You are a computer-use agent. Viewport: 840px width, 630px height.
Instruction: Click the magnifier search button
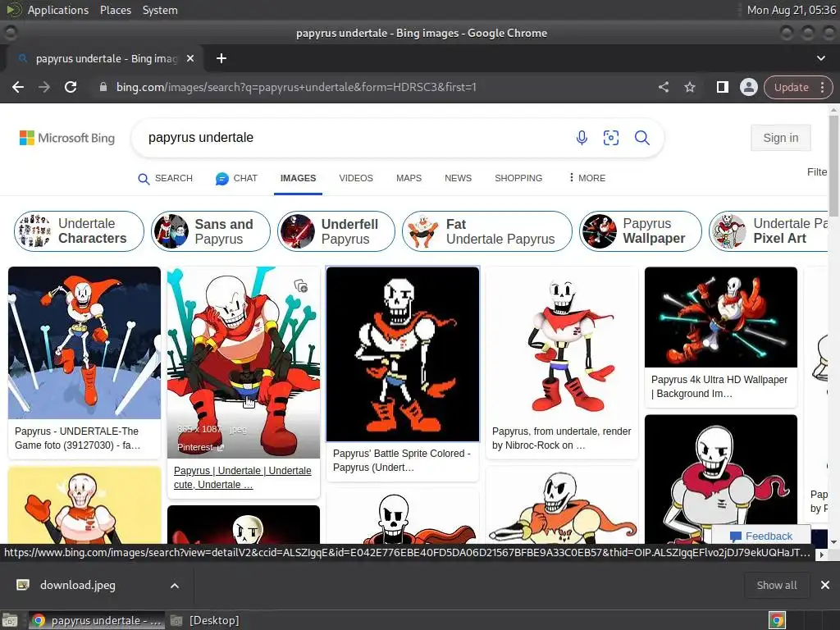coord(642,138)
